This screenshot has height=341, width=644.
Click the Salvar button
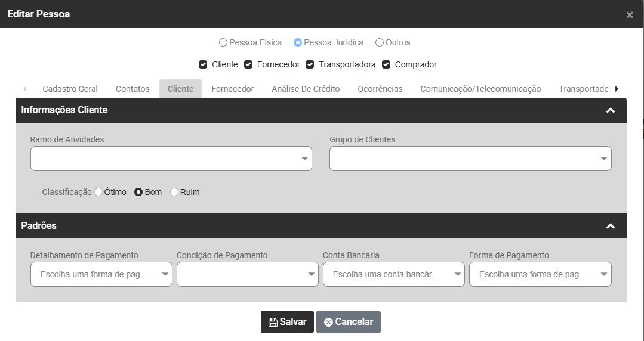(x=287, y=322)
